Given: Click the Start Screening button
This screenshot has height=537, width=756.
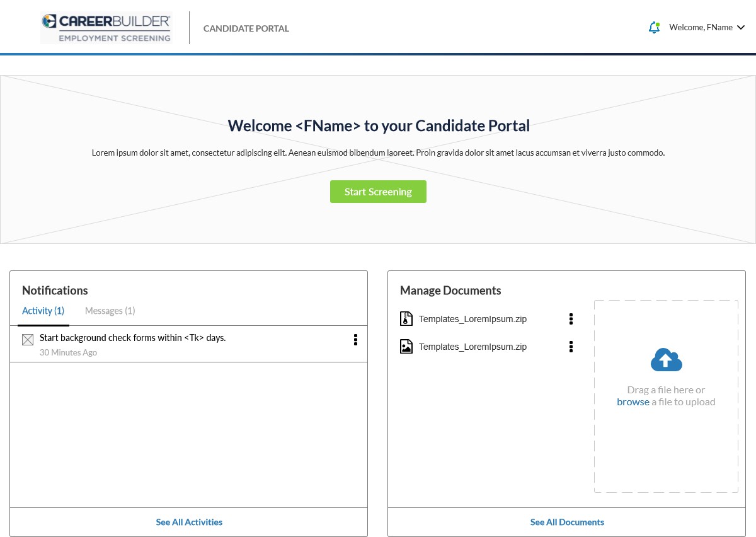Looking at the screenshot, I should pos(378,192).
